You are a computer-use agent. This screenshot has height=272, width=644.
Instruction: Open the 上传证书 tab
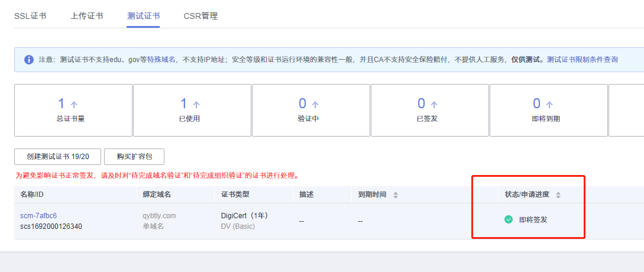(87, 16)
